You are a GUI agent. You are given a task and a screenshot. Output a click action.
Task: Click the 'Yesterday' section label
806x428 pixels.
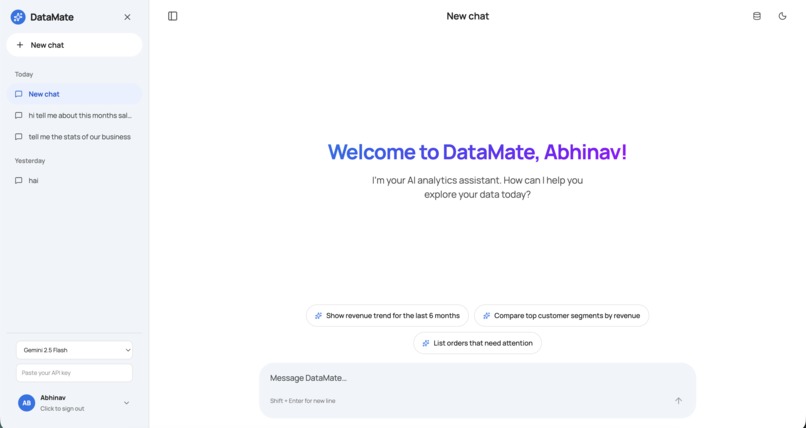pos(30,161)
